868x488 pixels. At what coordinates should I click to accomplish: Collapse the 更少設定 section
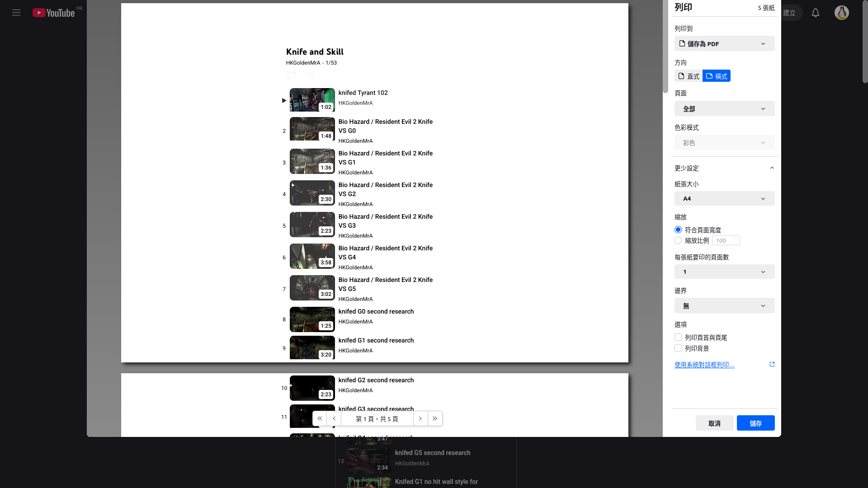point(725,168)
